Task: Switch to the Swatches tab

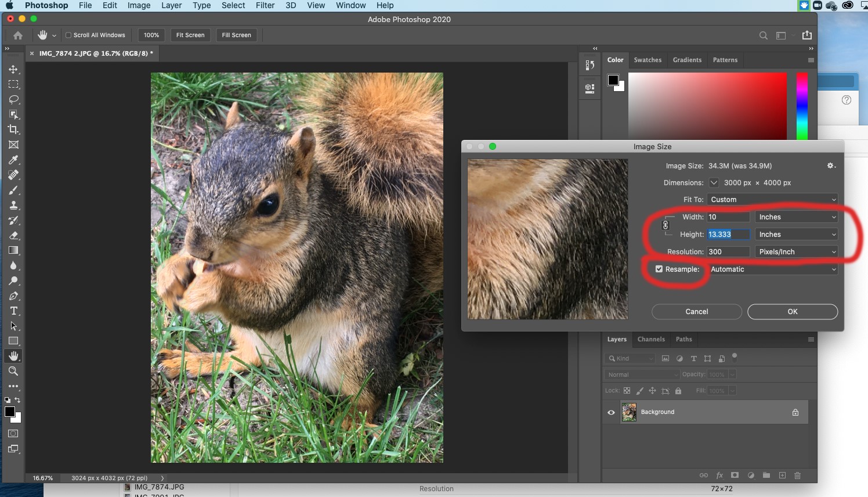Action: point(648,60)
